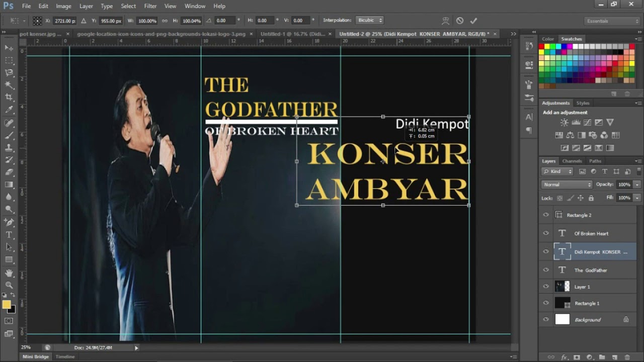Screen dimensions: 644x362
Task: Cancel the transform with the circle-slash icon
Action: click(459, 21)
